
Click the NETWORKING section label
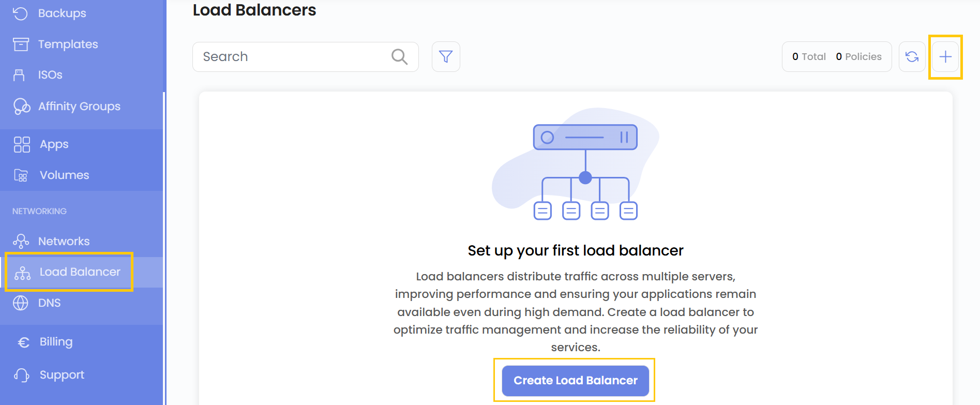point(39,211)
